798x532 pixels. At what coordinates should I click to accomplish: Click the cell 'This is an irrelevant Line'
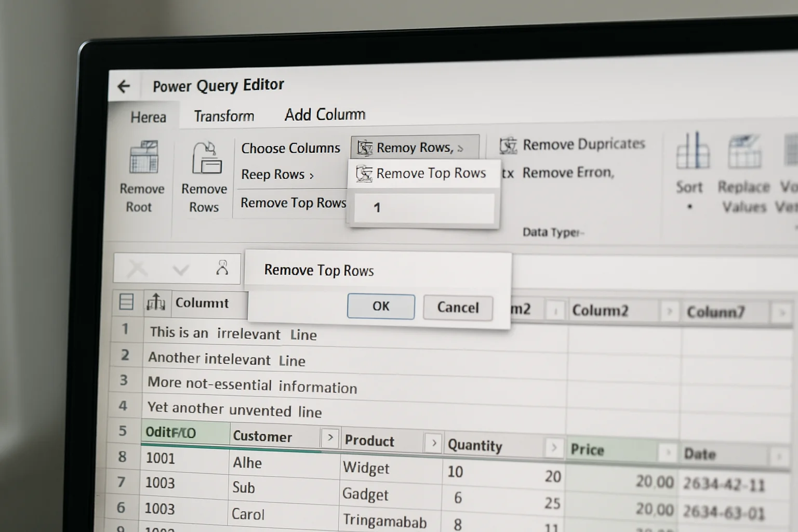[x=233, y=334]
